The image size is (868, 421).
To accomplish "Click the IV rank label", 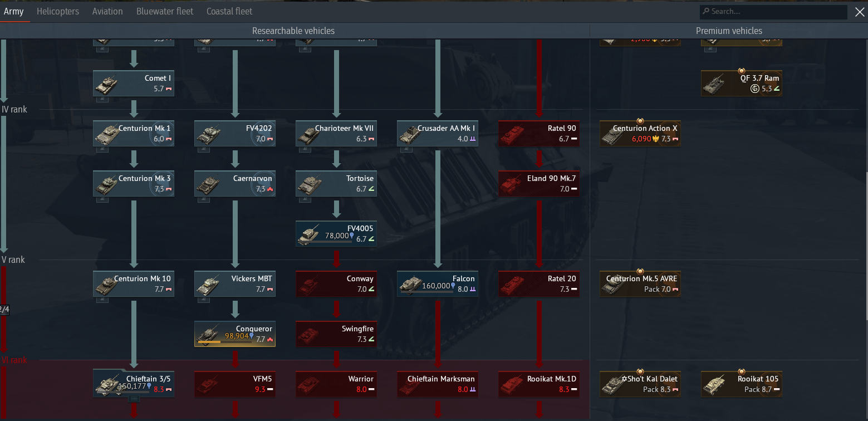I will 14,109.
